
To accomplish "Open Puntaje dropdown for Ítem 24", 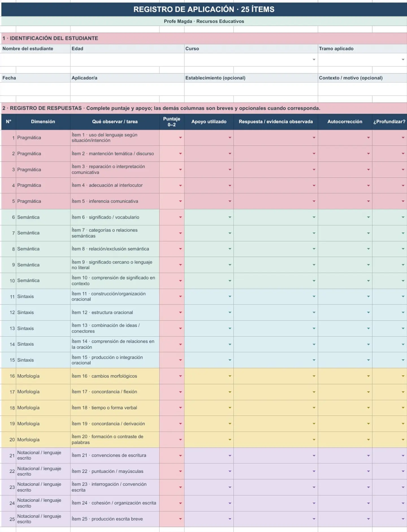I will tap(180, 503).
